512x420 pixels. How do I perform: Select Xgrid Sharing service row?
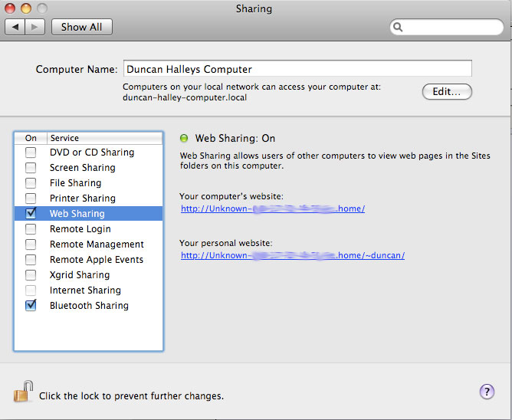[x=88, y=275]
